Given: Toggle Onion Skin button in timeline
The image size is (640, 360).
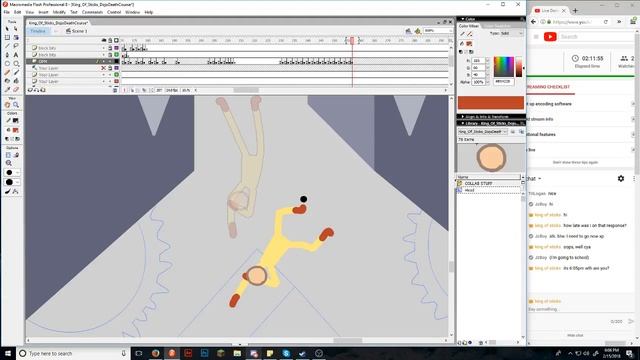Looking at the screenshot, I should coord(132,90).
